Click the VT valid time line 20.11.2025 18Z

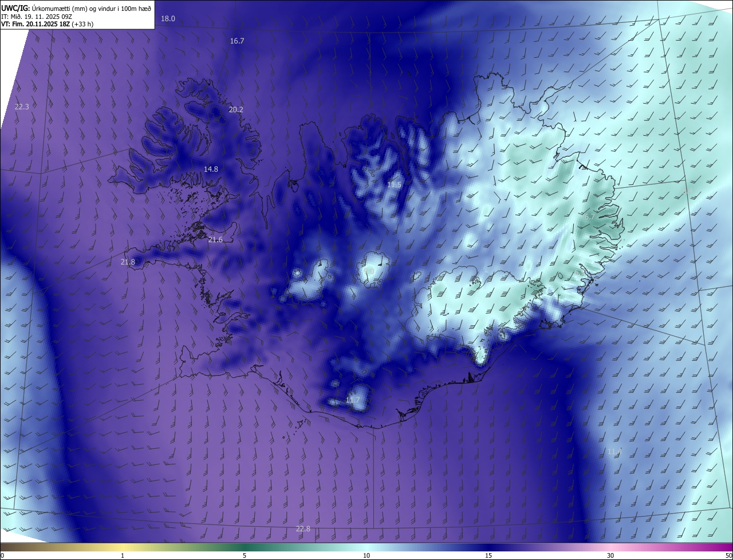pyautogui.click(x=48, y=24)
